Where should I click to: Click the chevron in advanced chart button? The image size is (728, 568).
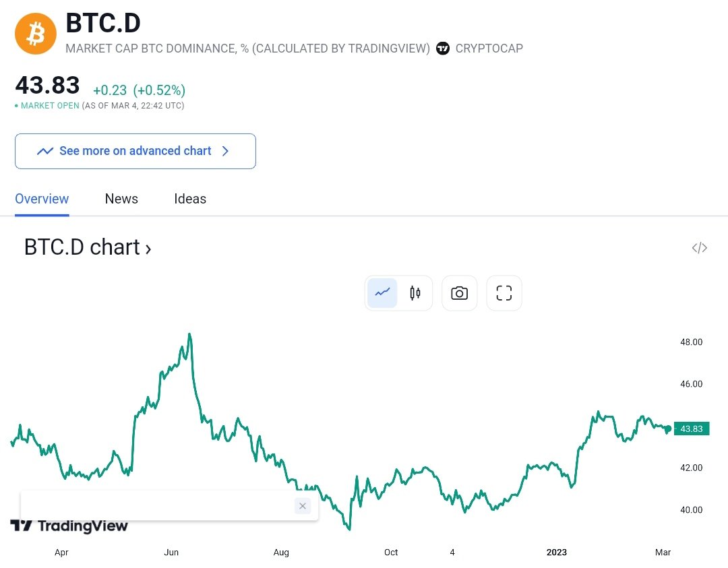click(x=226, y=151)
